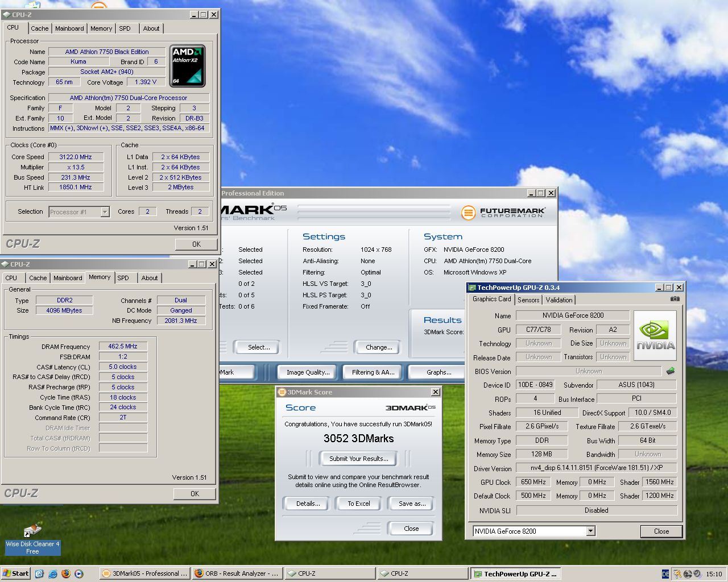Click the Select... button in 3DMark05

pos(259,347)
